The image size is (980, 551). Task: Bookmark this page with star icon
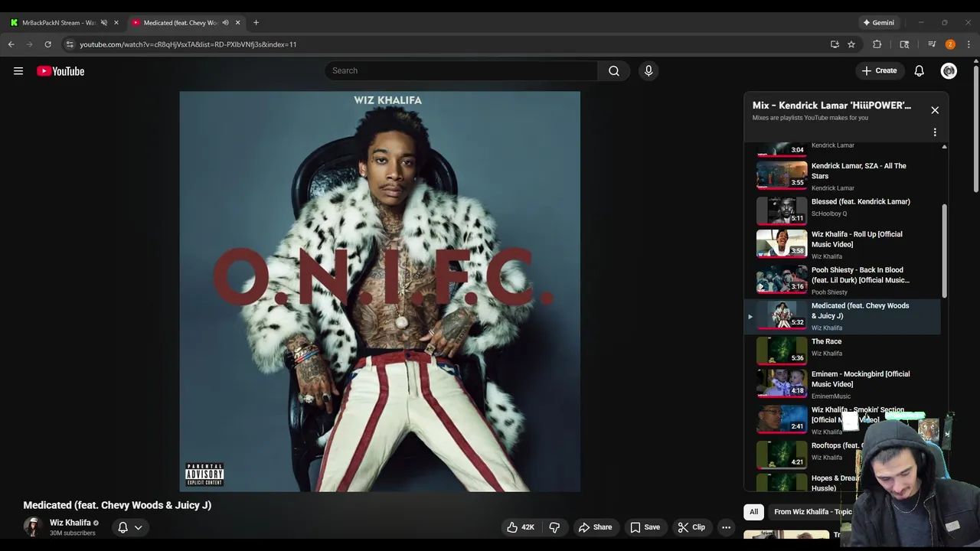tap(851, 44)
